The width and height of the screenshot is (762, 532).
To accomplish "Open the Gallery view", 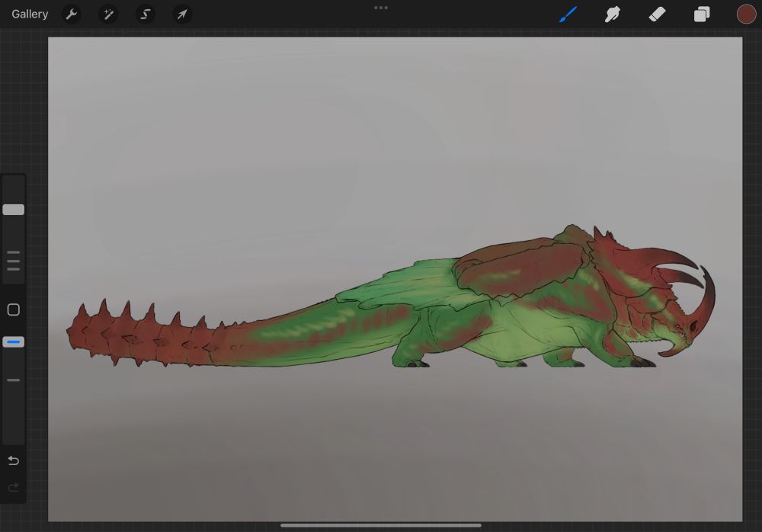I will [x=30, y=14].
